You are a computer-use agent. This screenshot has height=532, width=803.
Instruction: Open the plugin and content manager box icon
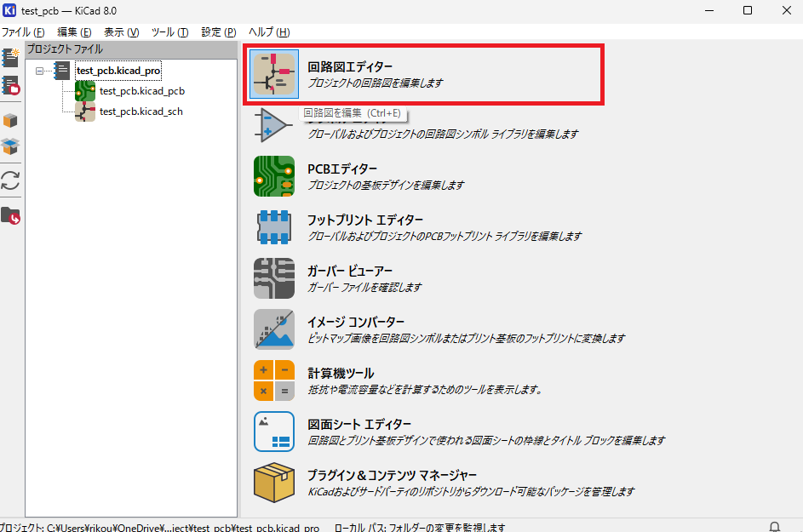tap(274, 483)
